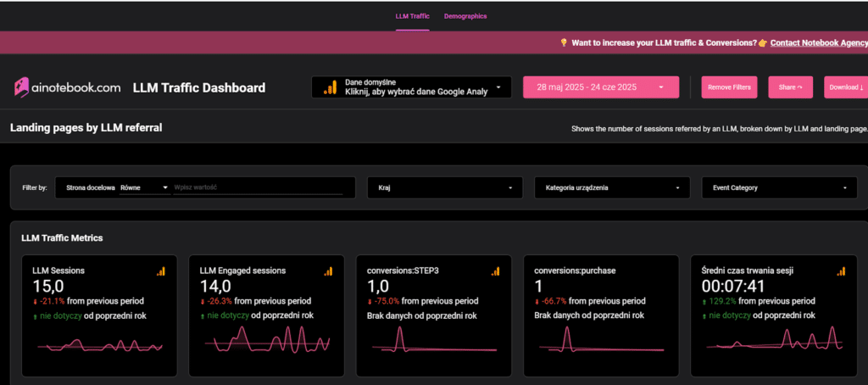Click the -21.1% change on LLM Sessions

click(x=52, y=301)
